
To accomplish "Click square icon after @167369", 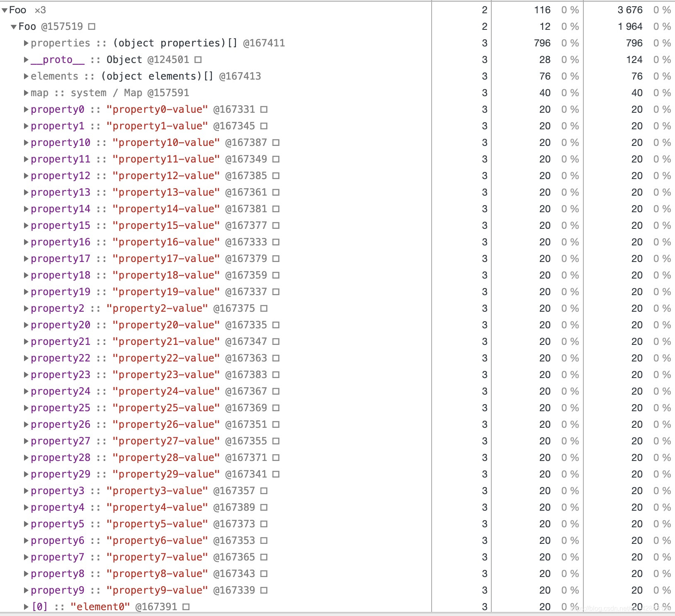I will click(x=276, y=408).
